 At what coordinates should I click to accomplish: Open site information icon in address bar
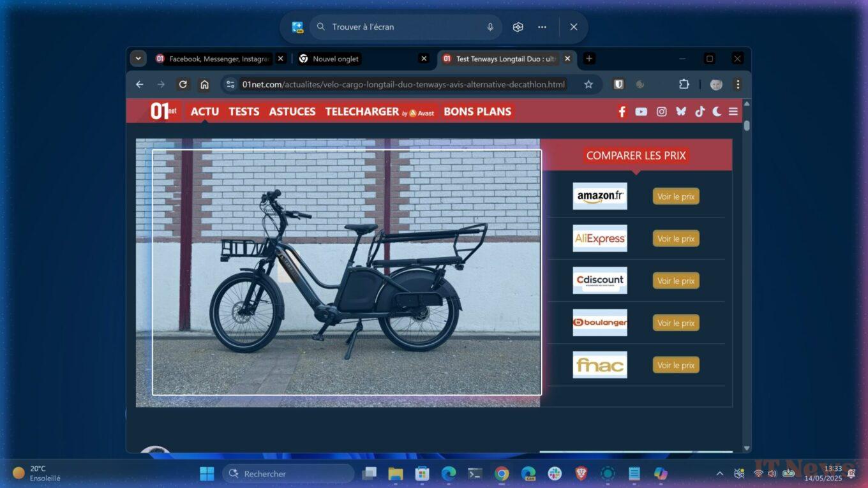pyautogui.click(x=230, y=84)
